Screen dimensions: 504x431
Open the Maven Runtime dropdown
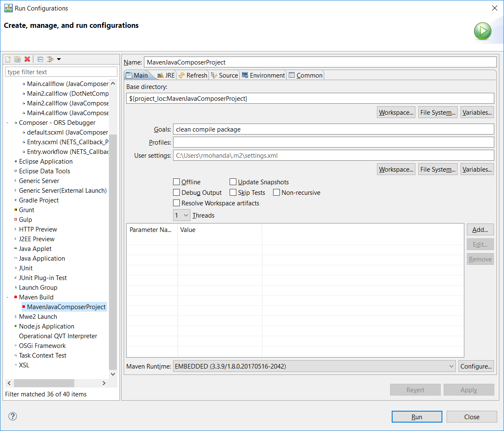tap(314, 366)
